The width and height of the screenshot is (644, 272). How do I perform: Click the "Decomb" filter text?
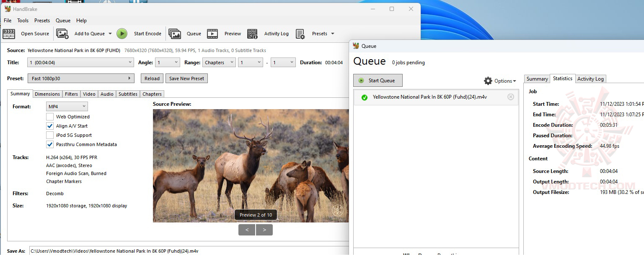coord(55,194)
